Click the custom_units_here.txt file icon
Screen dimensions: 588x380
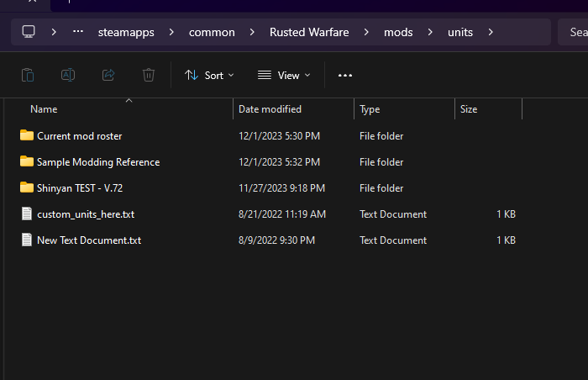(27, 214)
